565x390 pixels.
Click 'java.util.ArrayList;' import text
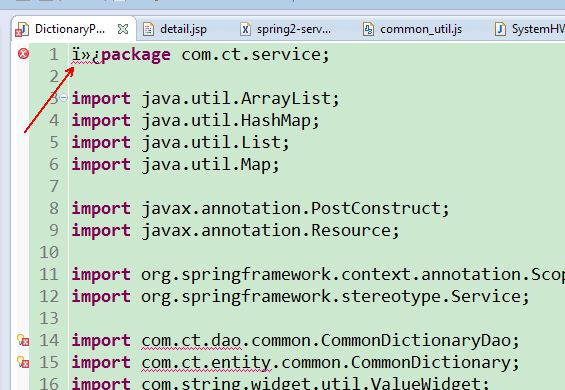240,99
